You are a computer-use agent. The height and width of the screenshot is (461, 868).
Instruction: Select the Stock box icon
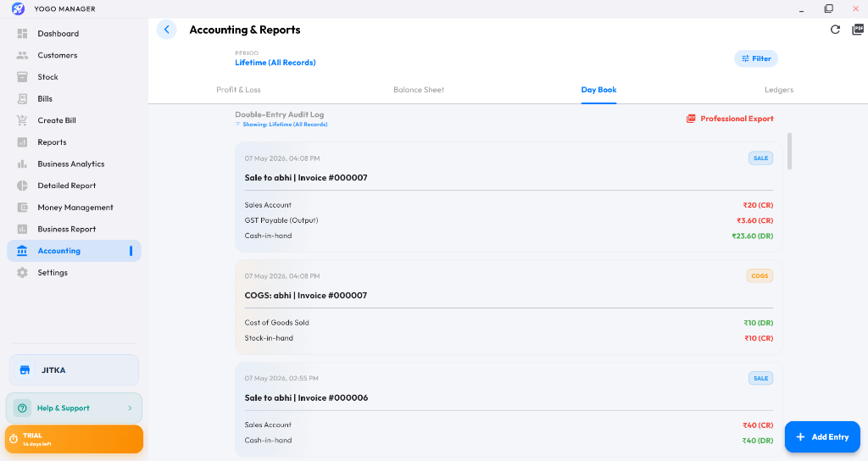coord(22,77)
